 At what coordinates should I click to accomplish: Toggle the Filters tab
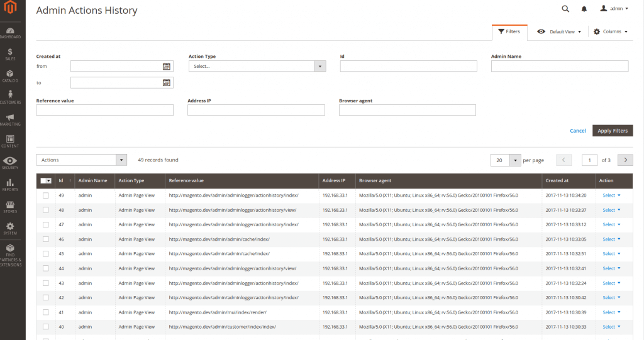(509, 31)
